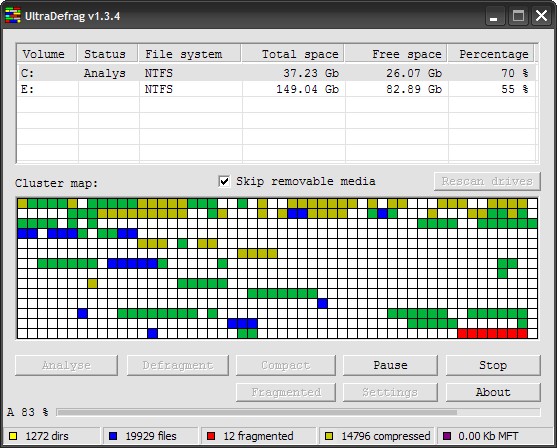This screenshot has height=448, width=557.
Task: Click the Defragment button
Action: point(178,365)
